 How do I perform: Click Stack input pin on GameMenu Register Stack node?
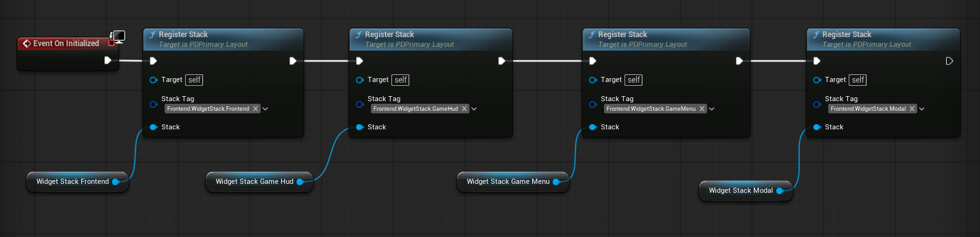592,127
